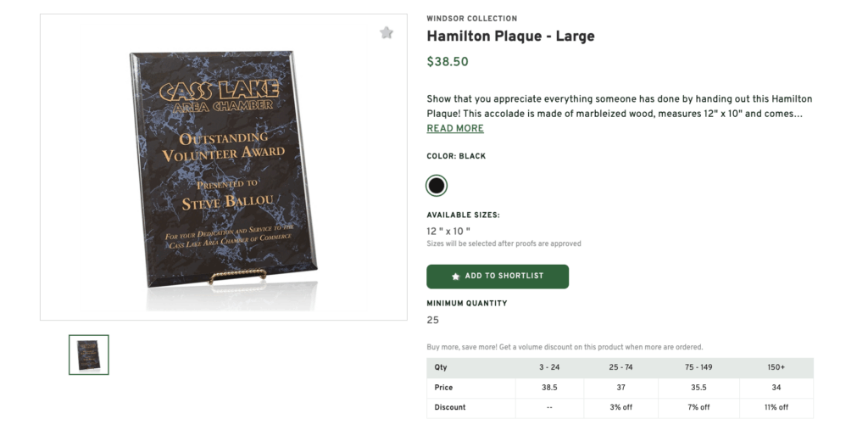Click the 75 - 149 quantity column header
Screen dimensions: 868x425
pyautogui.click(x=698, y=368)
